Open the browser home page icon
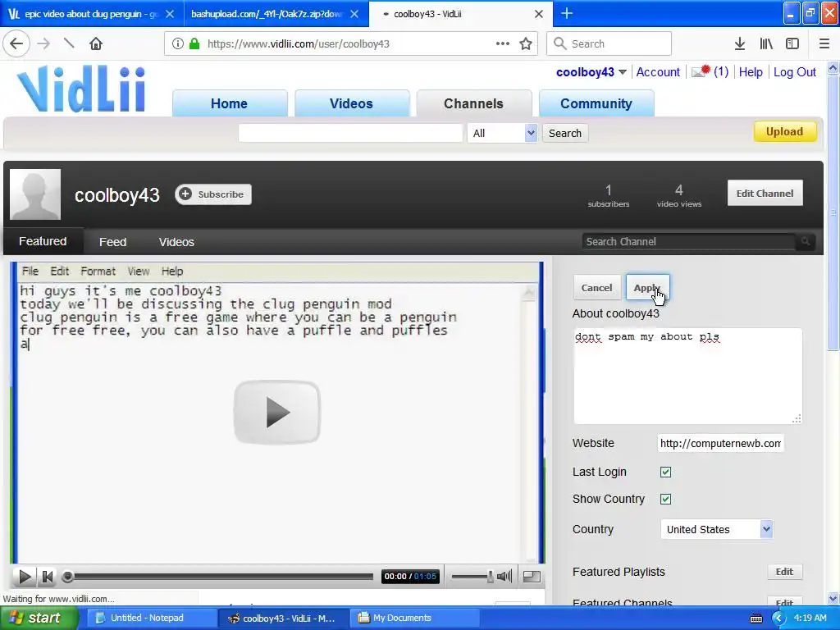 (x=96, y=43)
